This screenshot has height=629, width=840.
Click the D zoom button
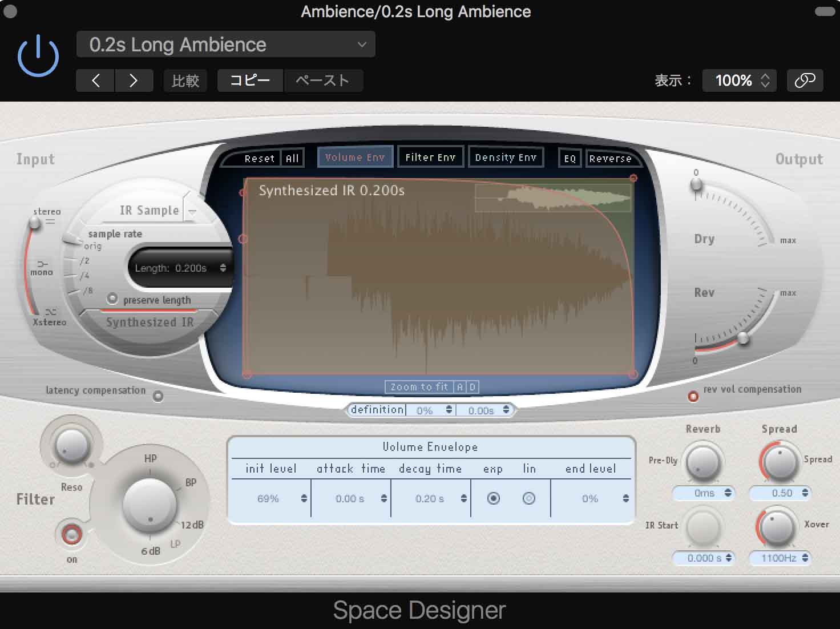pos(472,387)
